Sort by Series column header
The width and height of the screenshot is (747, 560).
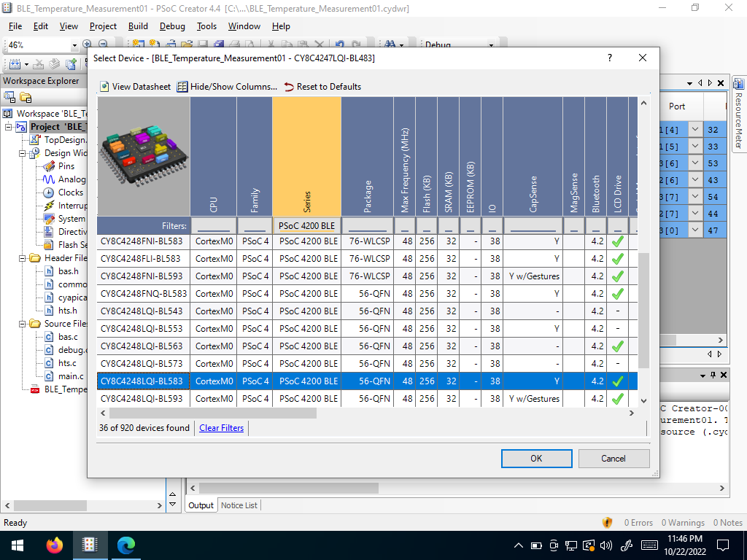tap(307, 156)
